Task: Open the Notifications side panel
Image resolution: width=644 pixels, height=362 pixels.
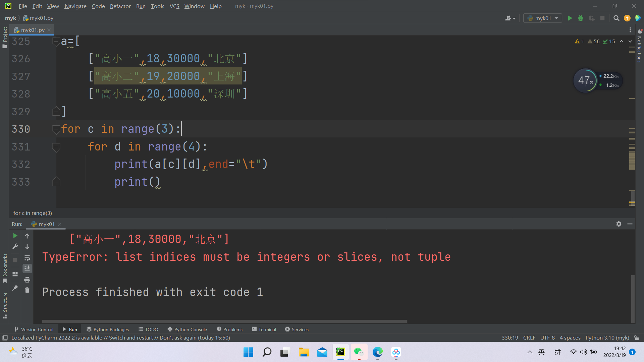Action: tap(640, 46)
